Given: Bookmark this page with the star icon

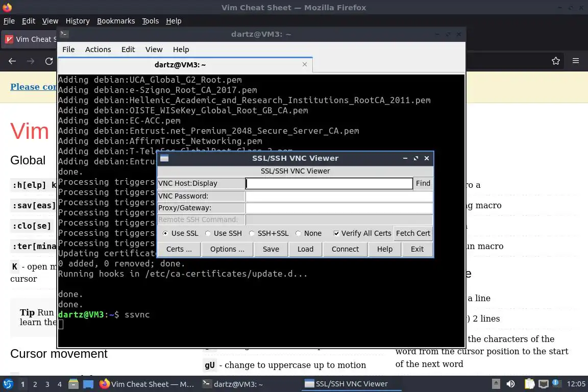Looking at the screenshot, I should point(556,61).
